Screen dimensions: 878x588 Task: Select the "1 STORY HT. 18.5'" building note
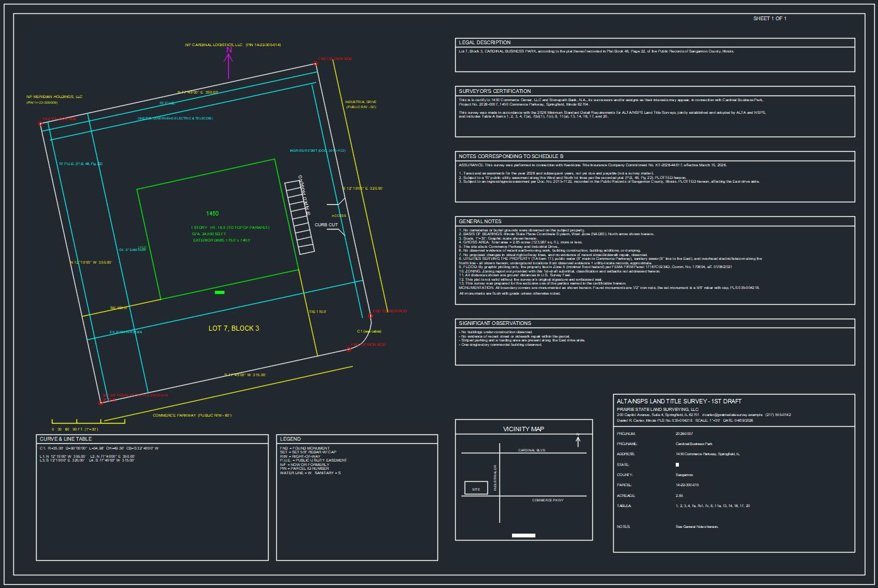pos(230,228)
